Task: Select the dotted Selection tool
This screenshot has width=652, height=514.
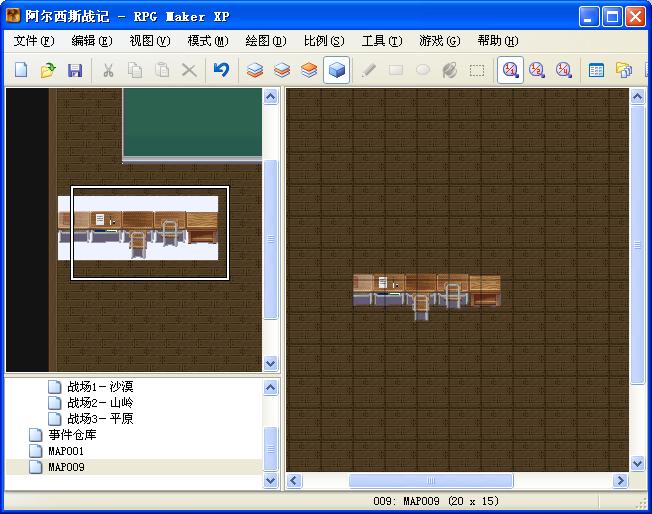Action: [x=477, y=70]
